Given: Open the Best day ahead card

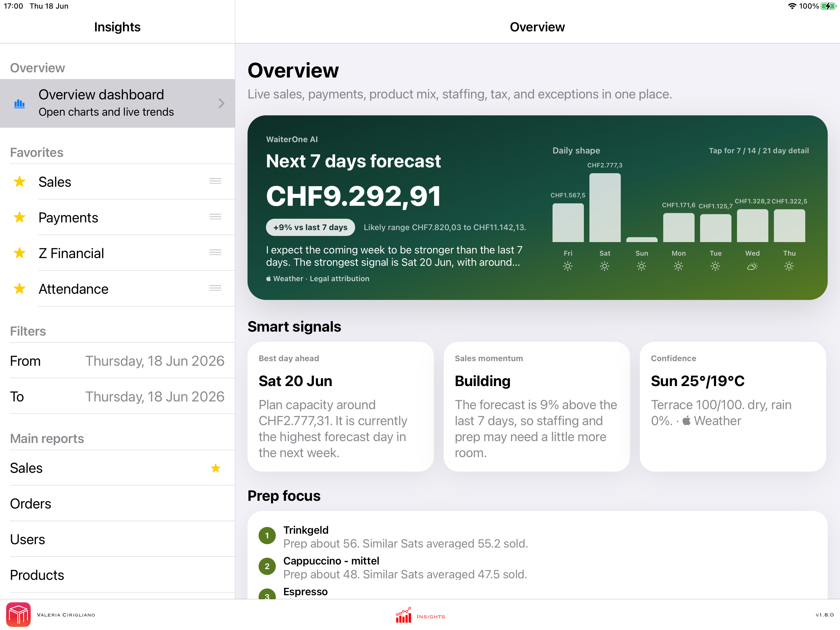Looking at the screenshot, I should pyautogui.click(x=341, y=407).
